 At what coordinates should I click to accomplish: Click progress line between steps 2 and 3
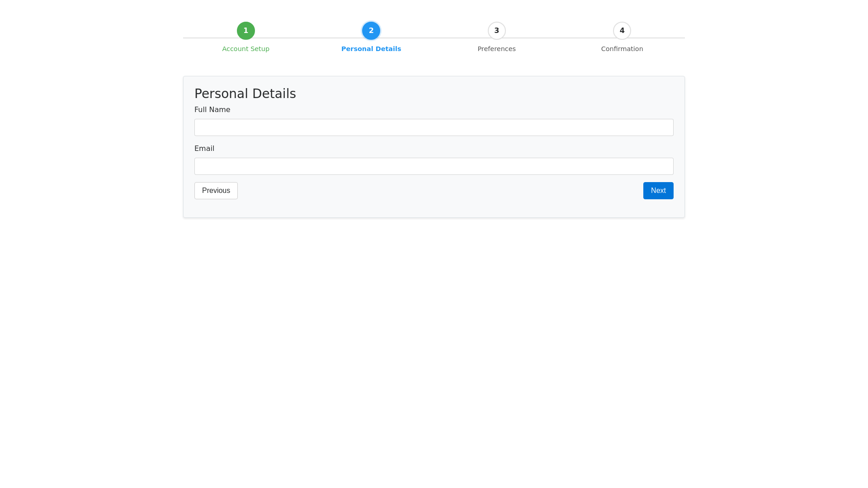(434, 38)
